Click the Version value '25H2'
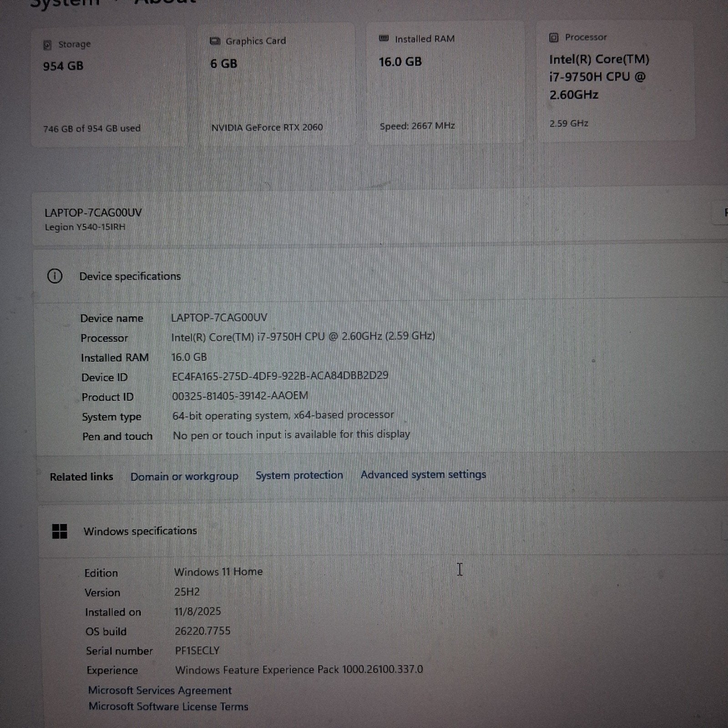Screen dimensions: 728x728 click(x=187, y=592)
